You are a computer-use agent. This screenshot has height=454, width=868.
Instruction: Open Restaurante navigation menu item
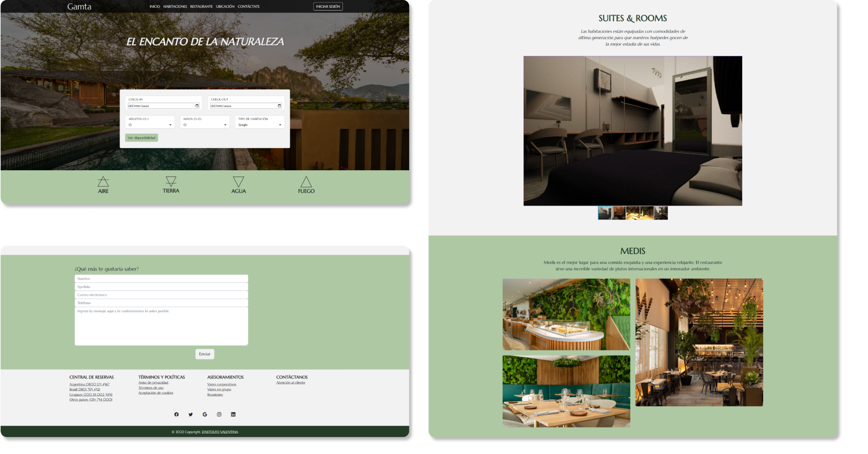click(201, 6)
